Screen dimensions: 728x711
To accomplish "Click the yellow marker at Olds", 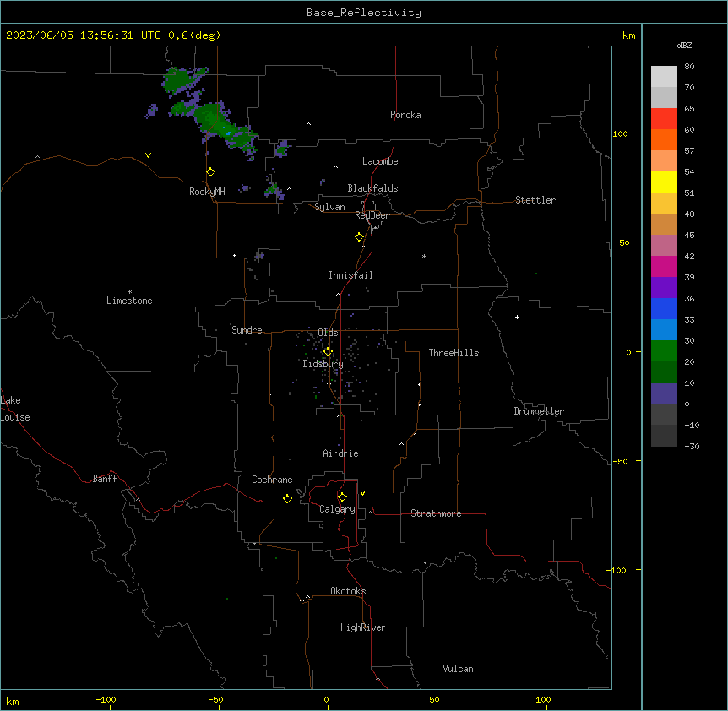I will [328, 352].
